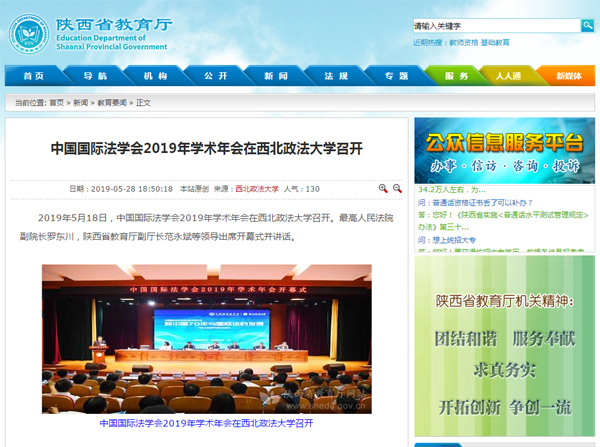Open the orange 新媒体 tab
Viewport: 600px width, 447px height.
(x=567, y=76)
